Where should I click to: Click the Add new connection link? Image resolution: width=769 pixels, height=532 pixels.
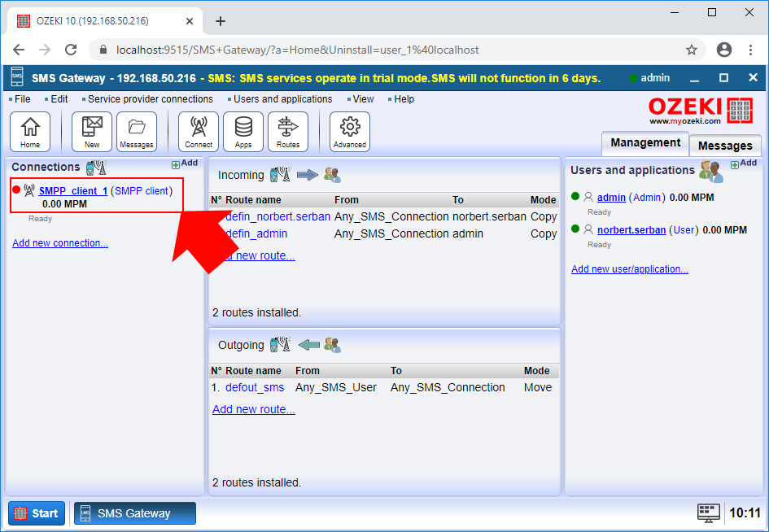coord(60,242)
